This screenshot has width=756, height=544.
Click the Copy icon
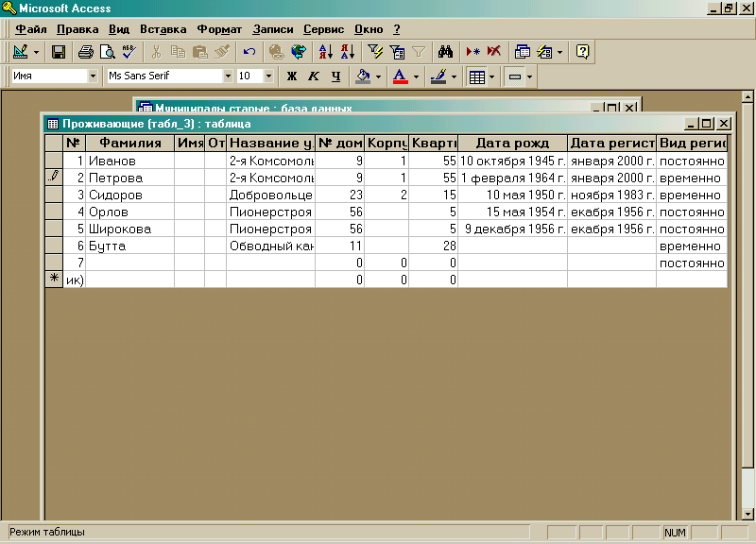tap(178, 52)
